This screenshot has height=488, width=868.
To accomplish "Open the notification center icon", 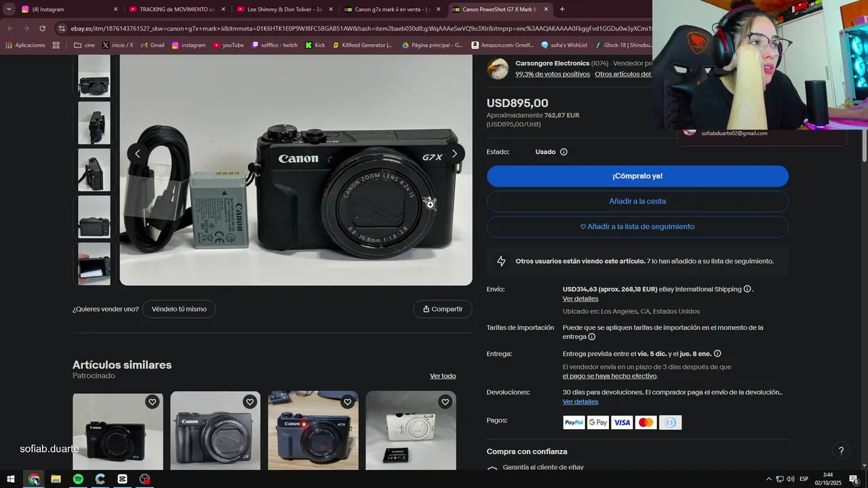I will tap(854, 479).
